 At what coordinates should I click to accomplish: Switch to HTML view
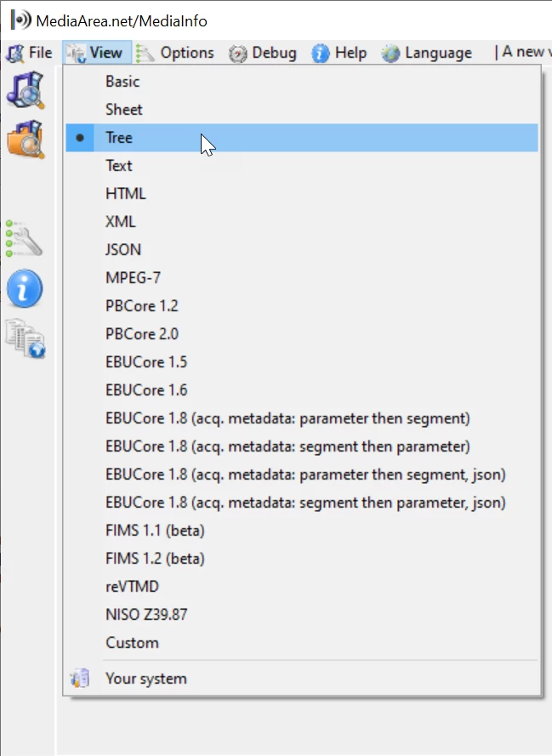tap(302, 193)
